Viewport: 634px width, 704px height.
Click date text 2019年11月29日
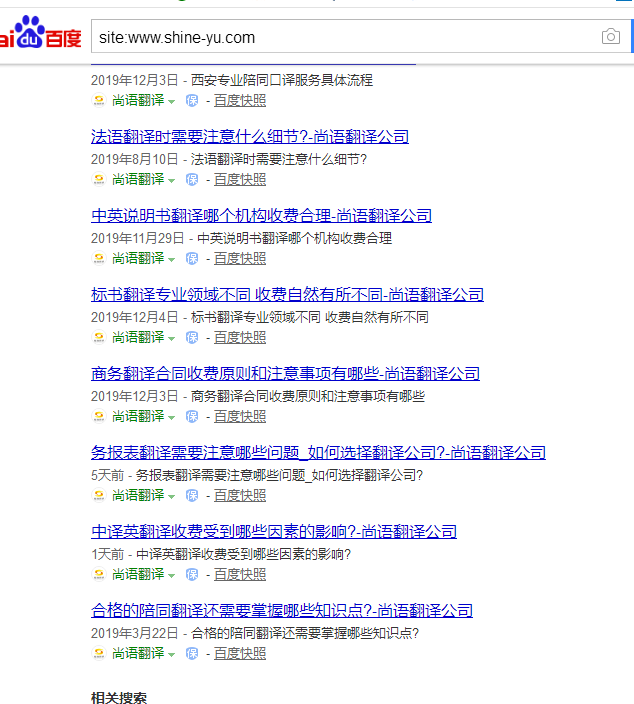(138, 238)
